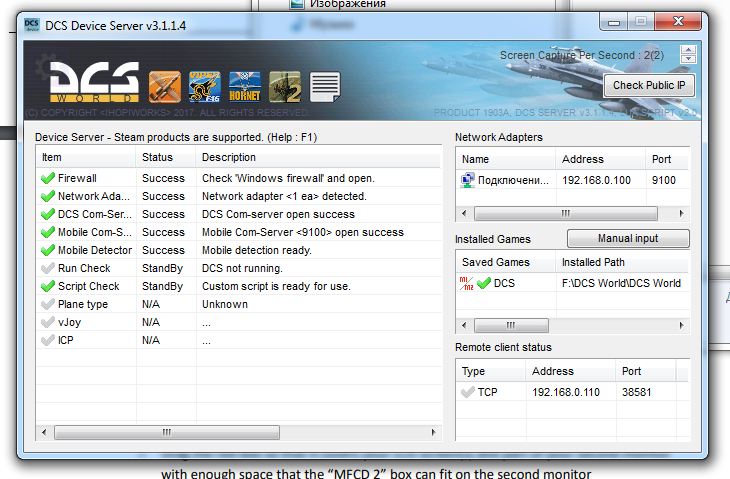Viewport: 730px width, 479px height.
Task: Click the green checkmark beside Mobile Detector
Action: [x=48, y=250]
